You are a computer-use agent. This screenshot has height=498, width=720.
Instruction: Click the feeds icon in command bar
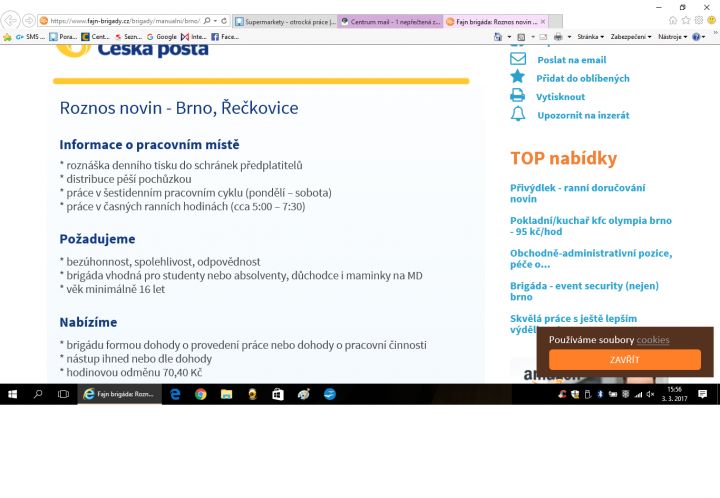pos(521,37)
